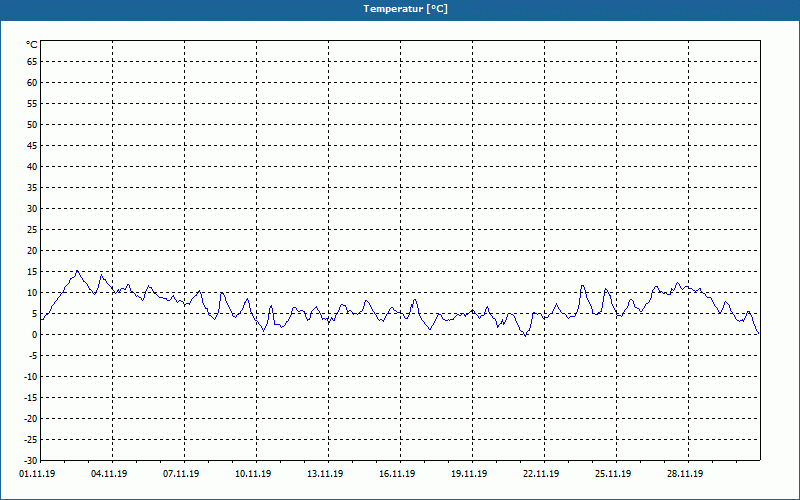Click the 50 y-axis value
The height and width of the screenshot is (500, 800).
coord(32,124)
